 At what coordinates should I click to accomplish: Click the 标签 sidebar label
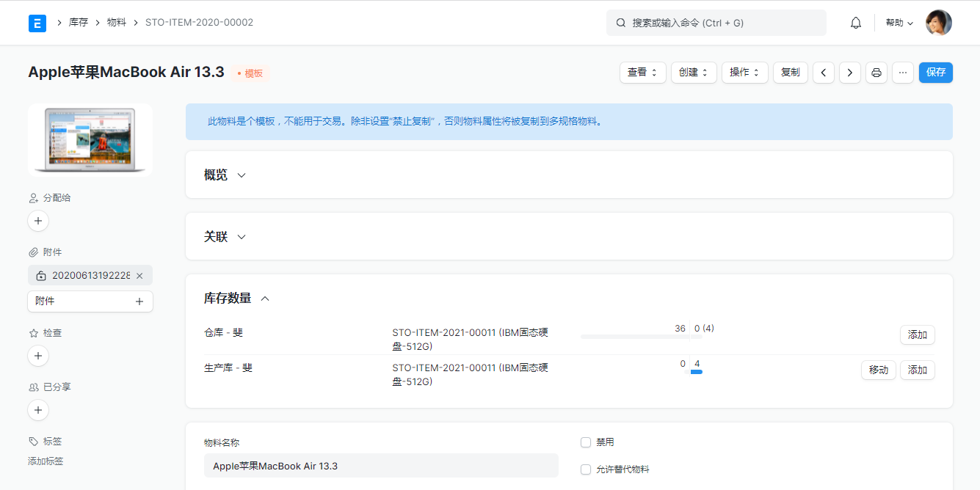(53, 442)
